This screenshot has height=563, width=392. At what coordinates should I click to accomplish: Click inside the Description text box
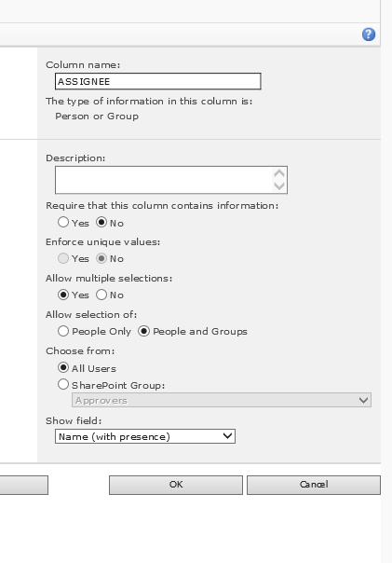(164, 180)
